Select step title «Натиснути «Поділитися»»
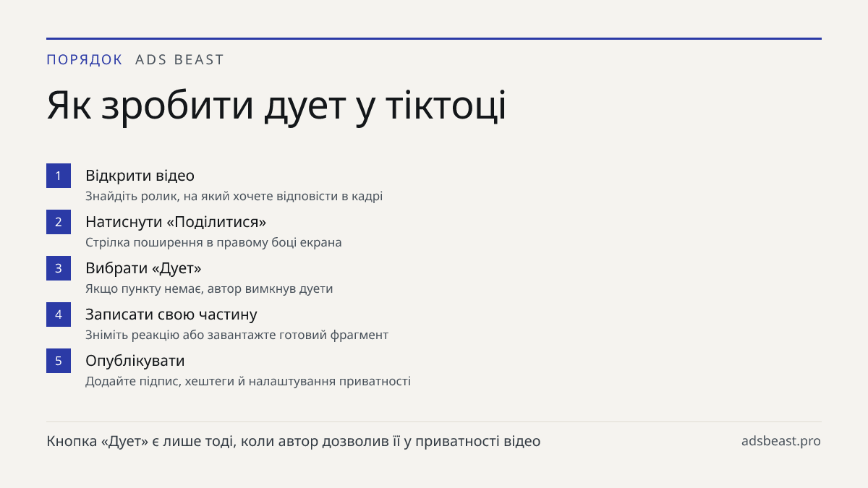This screenshot has height=488, width=868. pos(176,222)
